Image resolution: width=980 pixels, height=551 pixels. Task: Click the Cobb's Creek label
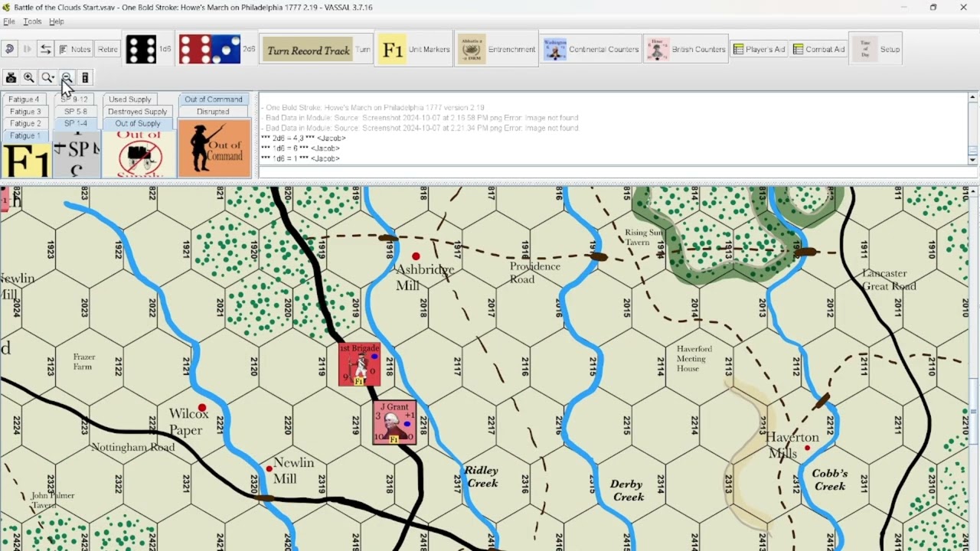(830, 480)
